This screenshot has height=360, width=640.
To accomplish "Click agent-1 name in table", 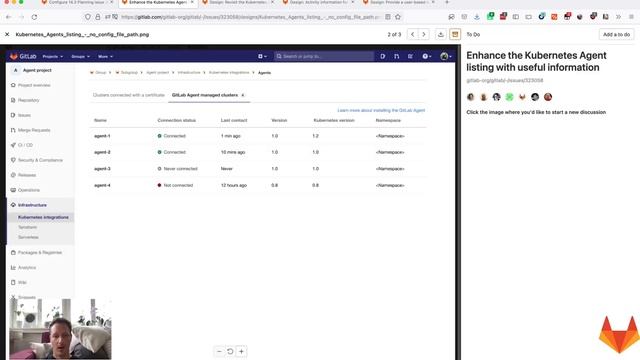I will pyautogui.click(x=102, y=136).
